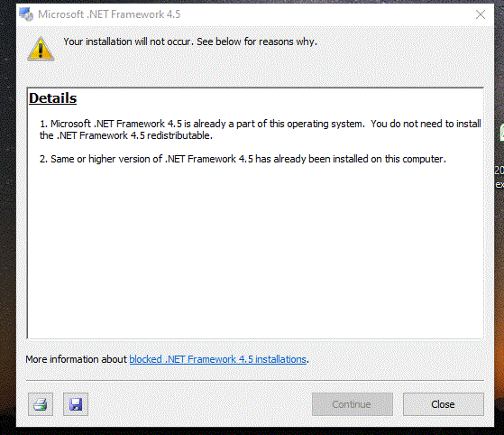
Task: Click the Close button
Action: coord(444,404)
